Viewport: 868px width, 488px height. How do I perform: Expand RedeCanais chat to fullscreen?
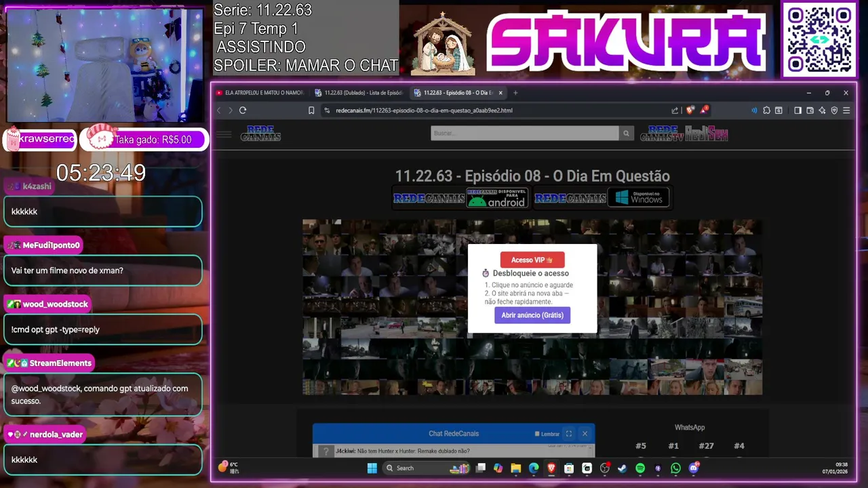click(569, 434)
